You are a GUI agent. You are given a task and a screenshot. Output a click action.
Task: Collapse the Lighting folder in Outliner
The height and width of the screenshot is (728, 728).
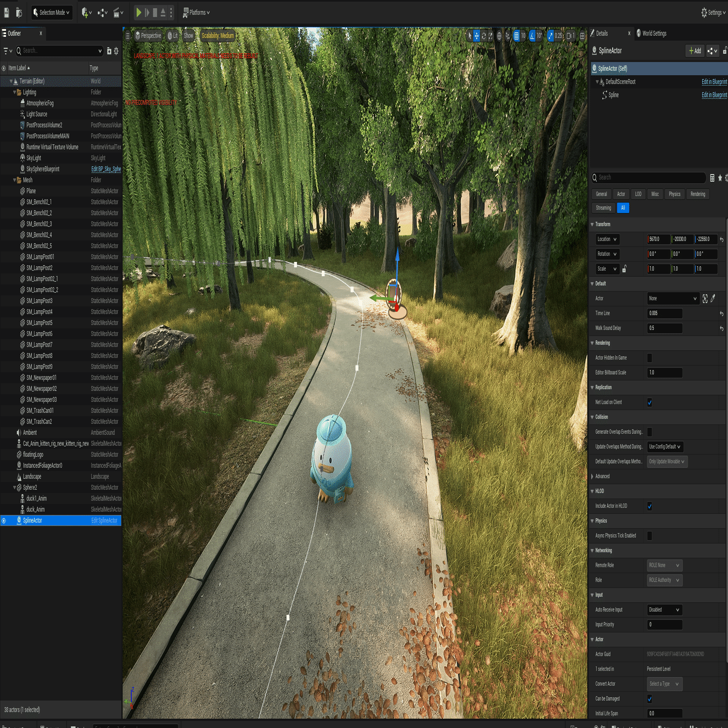pos(15,92)
